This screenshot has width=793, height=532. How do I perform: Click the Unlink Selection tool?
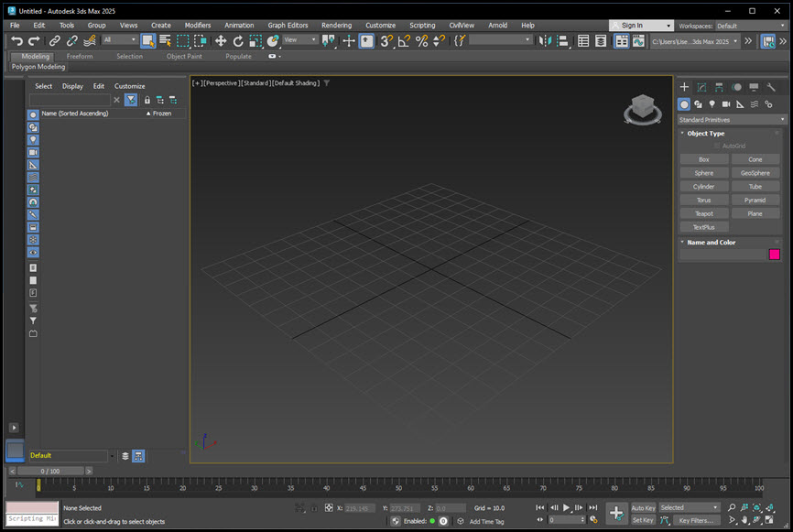tap(71, 41)
